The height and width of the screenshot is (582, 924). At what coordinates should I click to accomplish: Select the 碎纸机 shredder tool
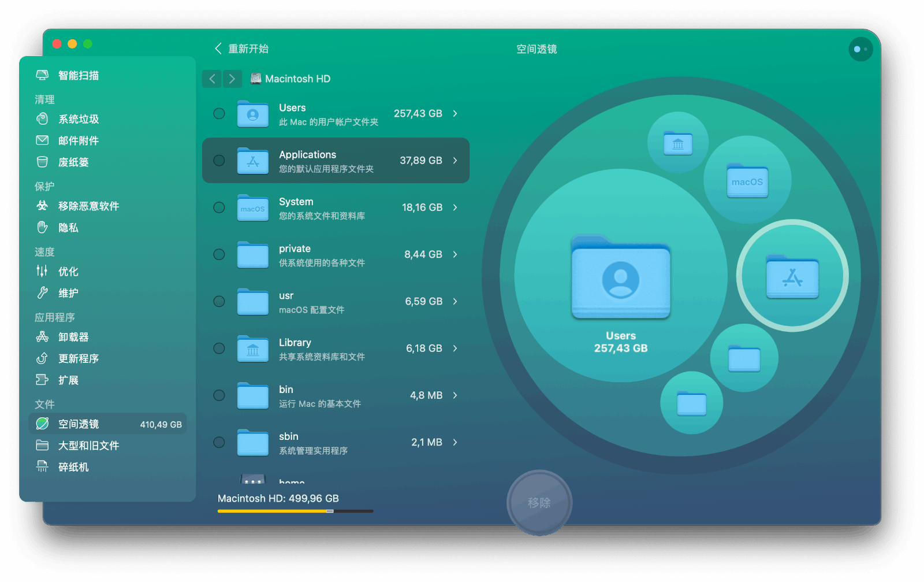pos(73,467)
